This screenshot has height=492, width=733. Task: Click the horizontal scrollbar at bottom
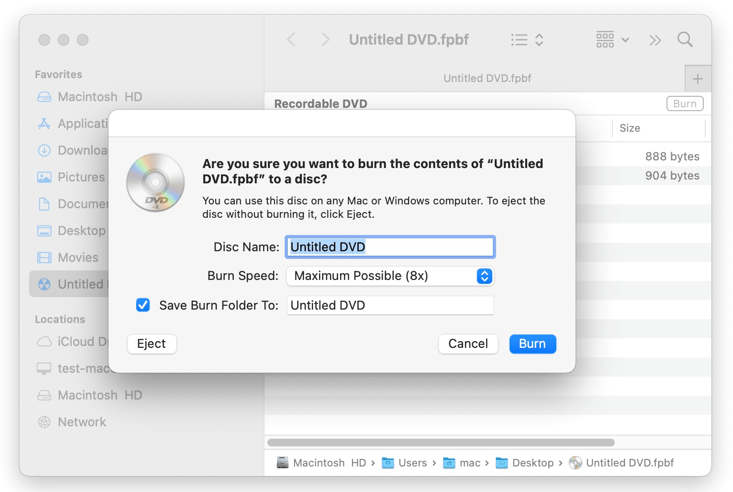pos(441,442)
